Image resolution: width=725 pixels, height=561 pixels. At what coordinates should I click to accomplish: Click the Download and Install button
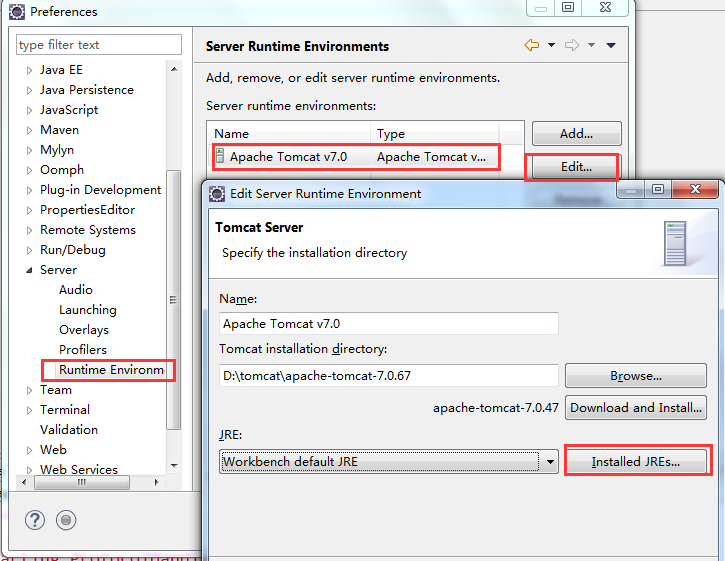(x=637, y=407)
